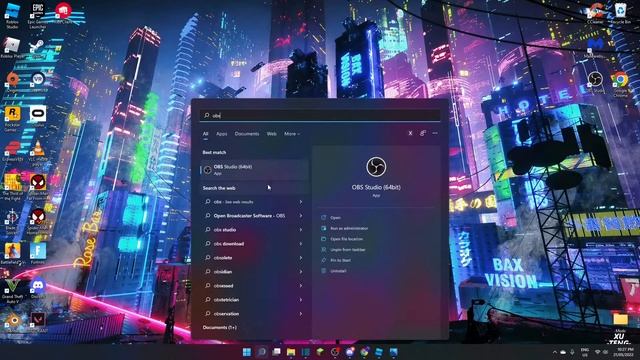Open Roblox Player desktop shortcut
640x360 pixels.
coord(12,48)
